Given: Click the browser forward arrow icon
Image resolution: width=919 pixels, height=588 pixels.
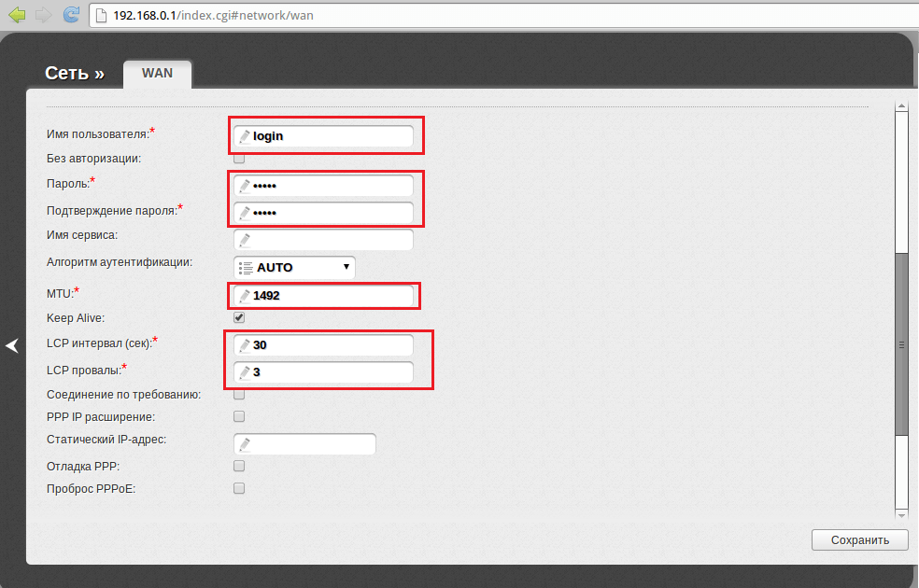Looking at the screenshot, I should 43,15.
